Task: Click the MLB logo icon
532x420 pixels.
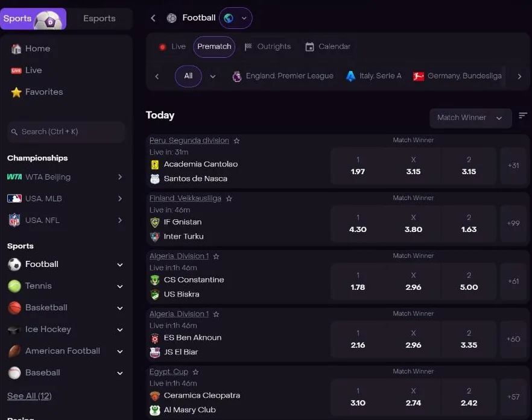Action: coord(14,198)
